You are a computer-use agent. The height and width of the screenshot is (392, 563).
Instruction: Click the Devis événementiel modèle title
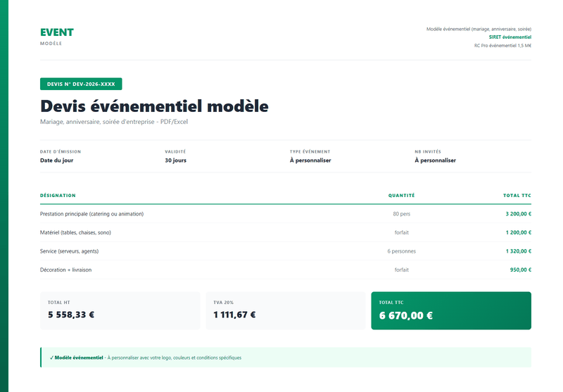tap(154, 106)
